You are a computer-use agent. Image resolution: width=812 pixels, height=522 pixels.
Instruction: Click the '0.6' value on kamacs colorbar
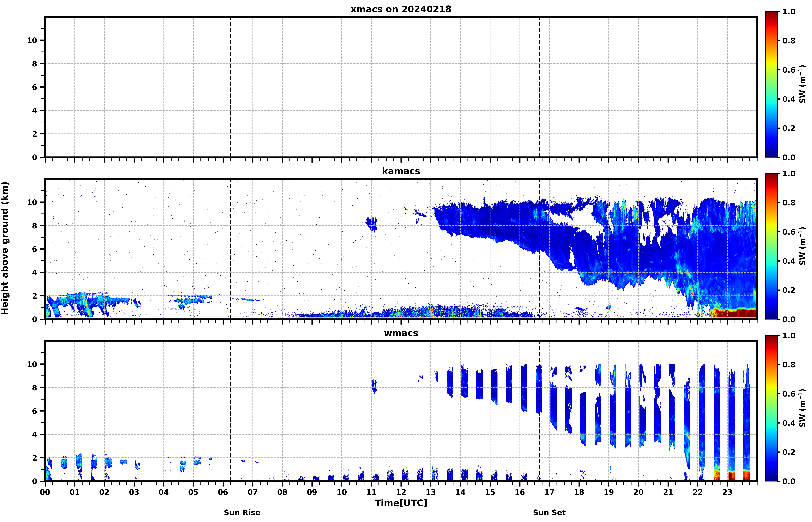tap(789, 232)
